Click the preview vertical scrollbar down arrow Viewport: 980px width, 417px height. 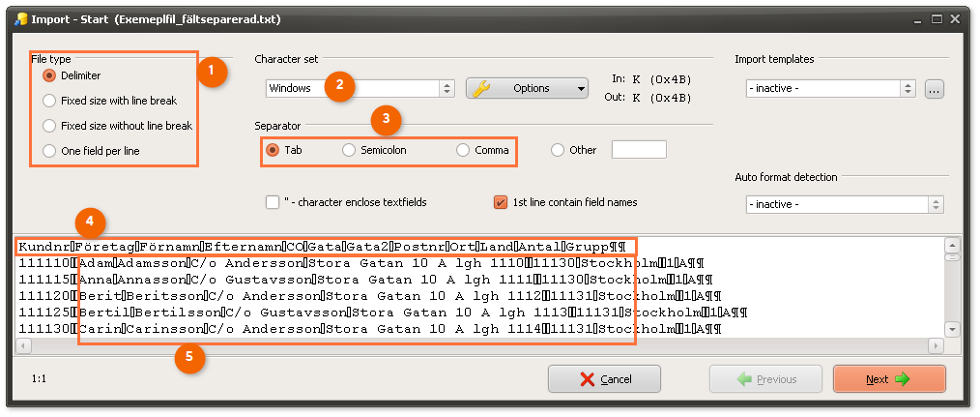(x=952, y=329)
